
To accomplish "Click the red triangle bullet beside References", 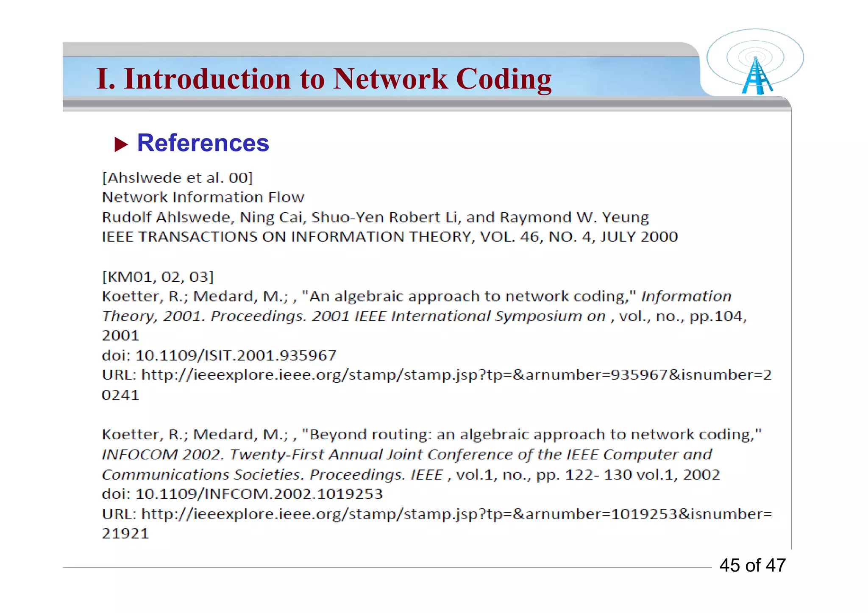I will (121, 144).
